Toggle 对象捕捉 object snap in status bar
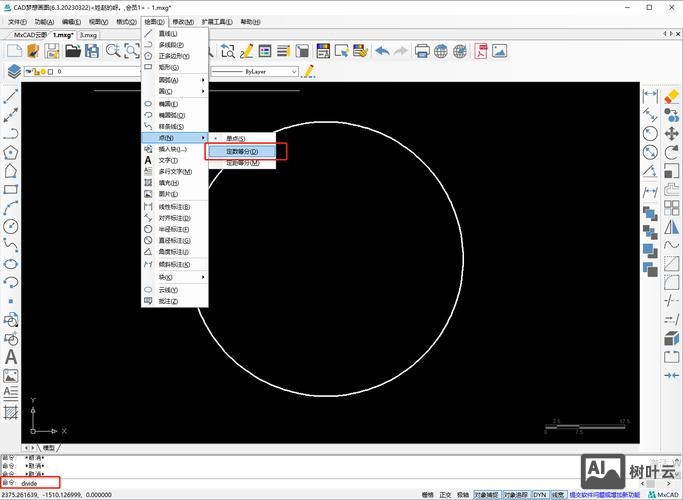The width and height of the screenshot is (683, 500). click(x=485, y=494)
